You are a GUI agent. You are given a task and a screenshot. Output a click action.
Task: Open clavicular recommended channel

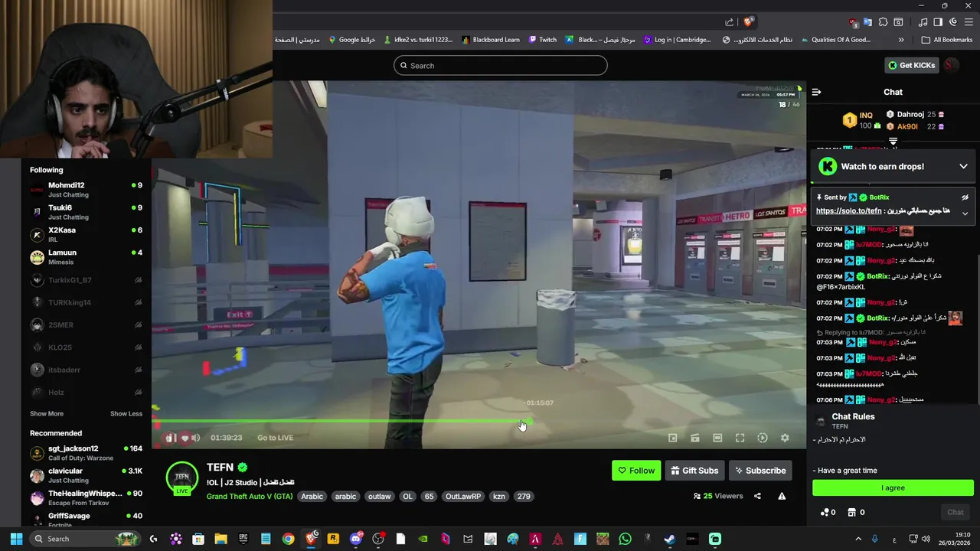86,475
